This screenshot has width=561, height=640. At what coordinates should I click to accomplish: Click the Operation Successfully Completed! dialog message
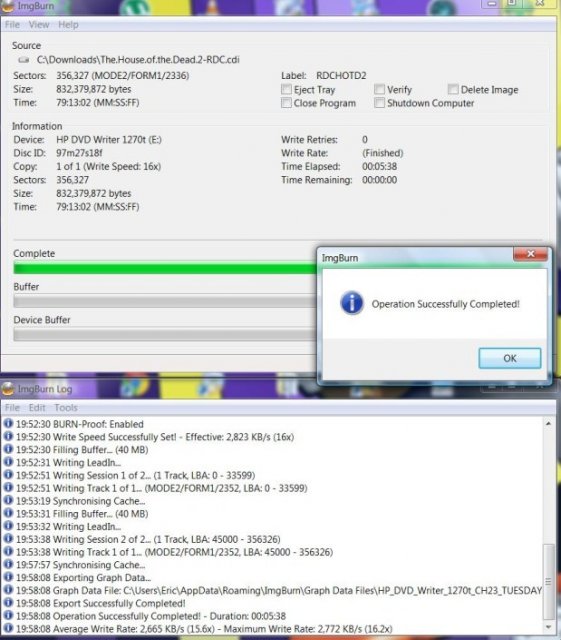coord(445,304)
